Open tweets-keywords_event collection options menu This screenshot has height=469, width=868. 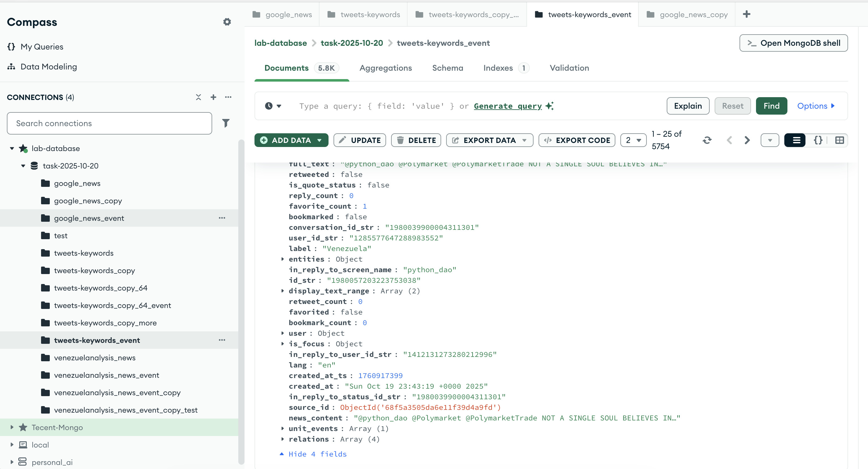pyautogui.click(x=222, y=340)
